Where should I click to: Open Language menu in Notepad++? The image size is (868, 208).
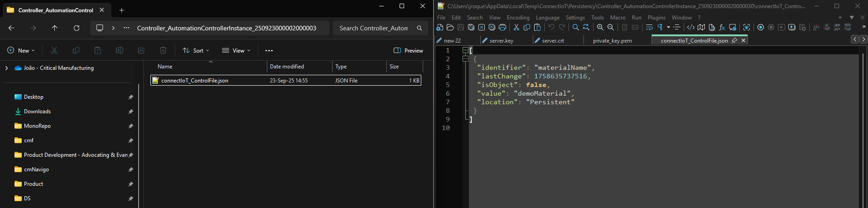(x=548, y=18)
